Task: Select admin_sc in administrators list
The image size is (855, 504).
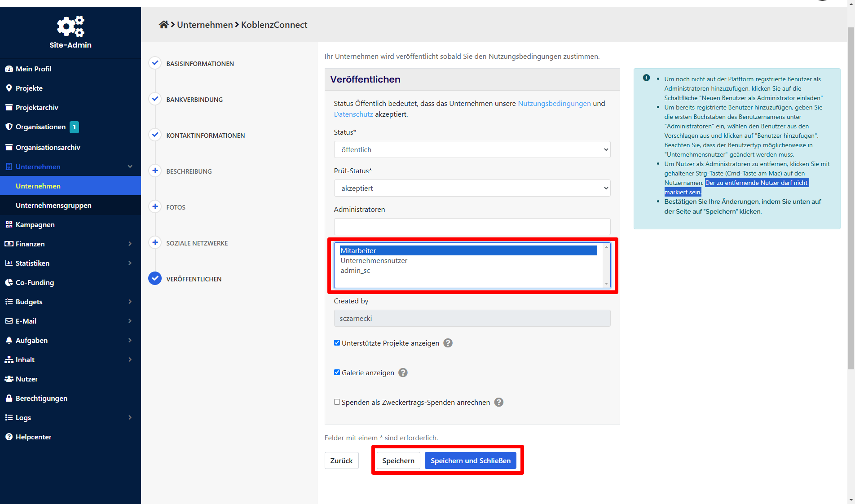Action: pos(355,271)
